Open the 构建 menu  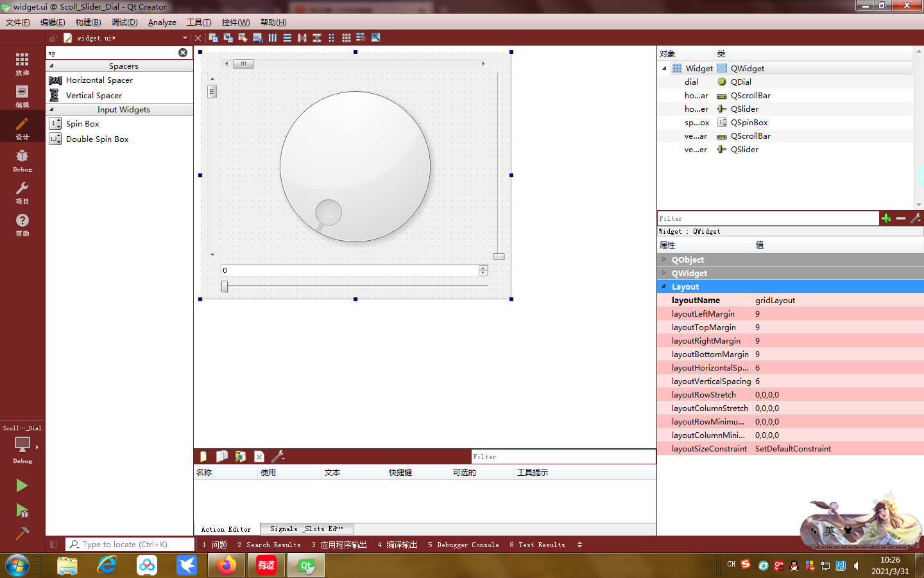click(87, 22)
